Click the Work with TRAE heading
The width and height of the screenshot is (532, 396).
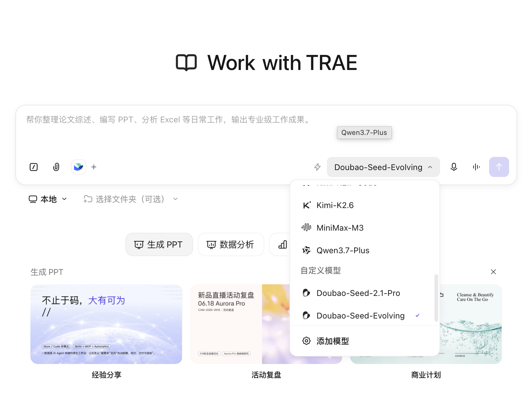pyautogui.click(x=282, y=63)
